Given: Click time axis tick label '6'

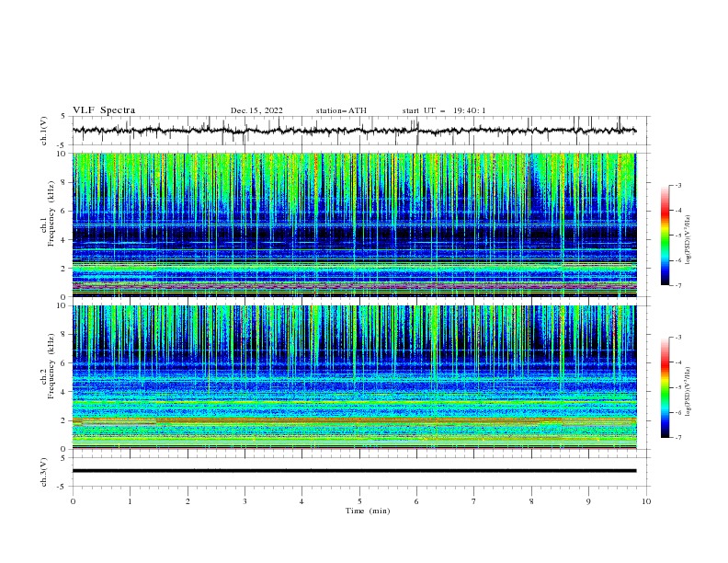Looking at the screenshot, I should tap(416, 501).
